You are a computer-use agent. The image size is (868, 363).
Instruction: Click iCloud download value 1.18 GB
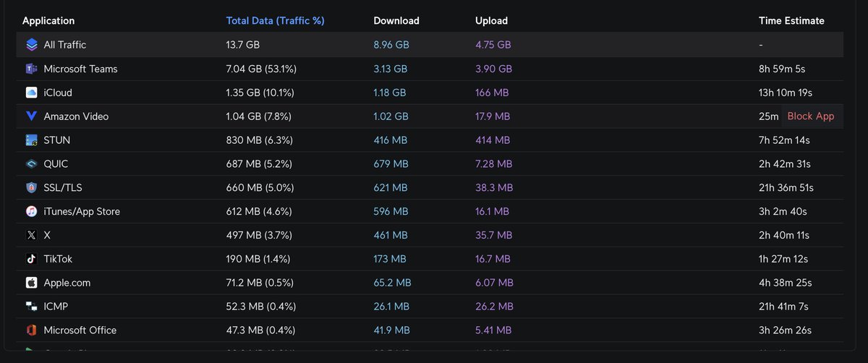[x=390, y=93]
